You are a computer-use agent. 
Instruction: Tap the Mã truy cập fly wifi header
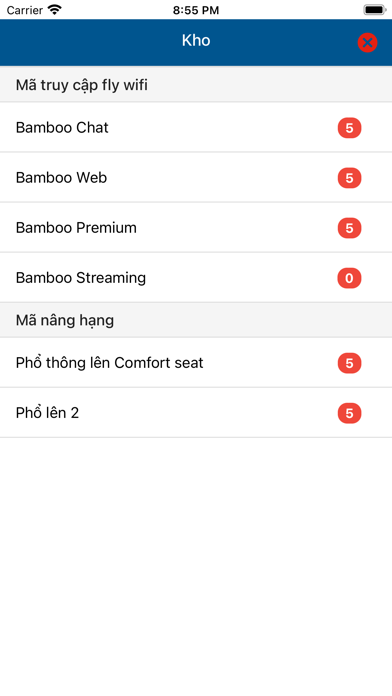point(196,84)
